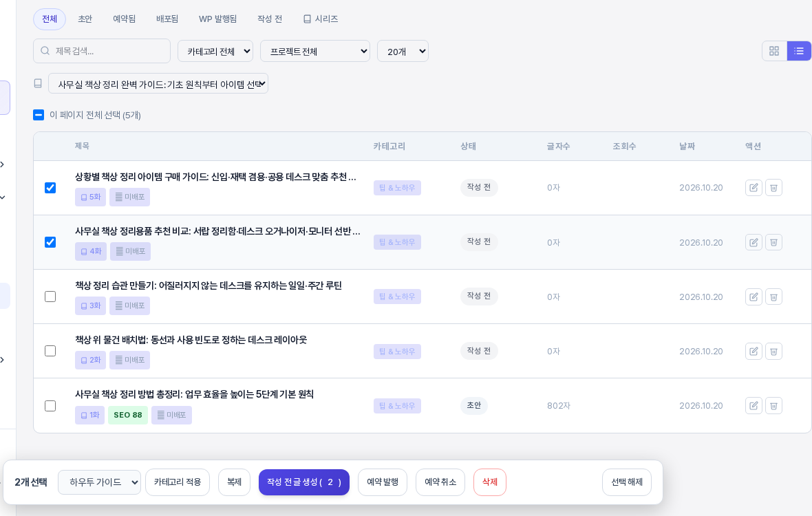Edit the 3화 post 책상 정리 습관 만들기
The image size is (812, 516).
point(754,297)
